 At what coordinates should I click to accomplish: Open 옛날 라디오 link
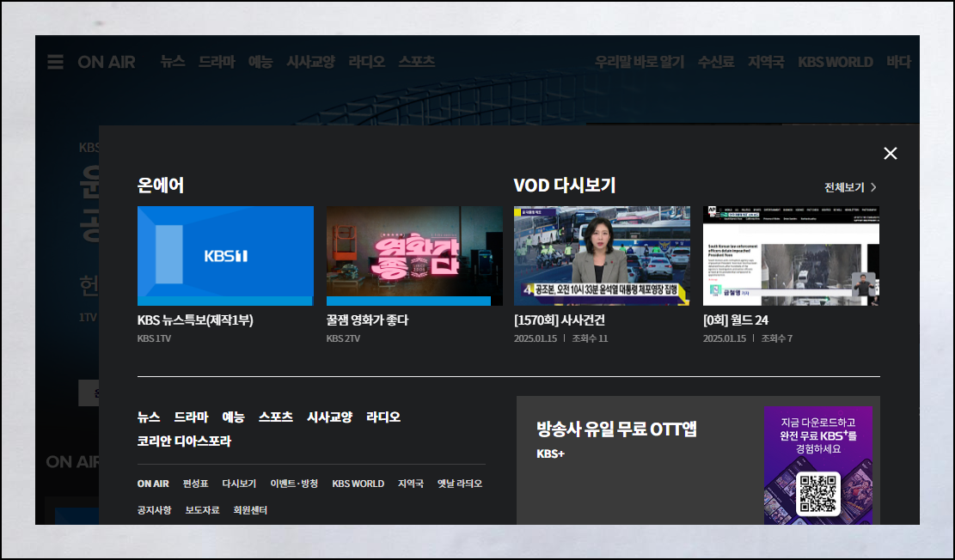(x=460, y=484)
